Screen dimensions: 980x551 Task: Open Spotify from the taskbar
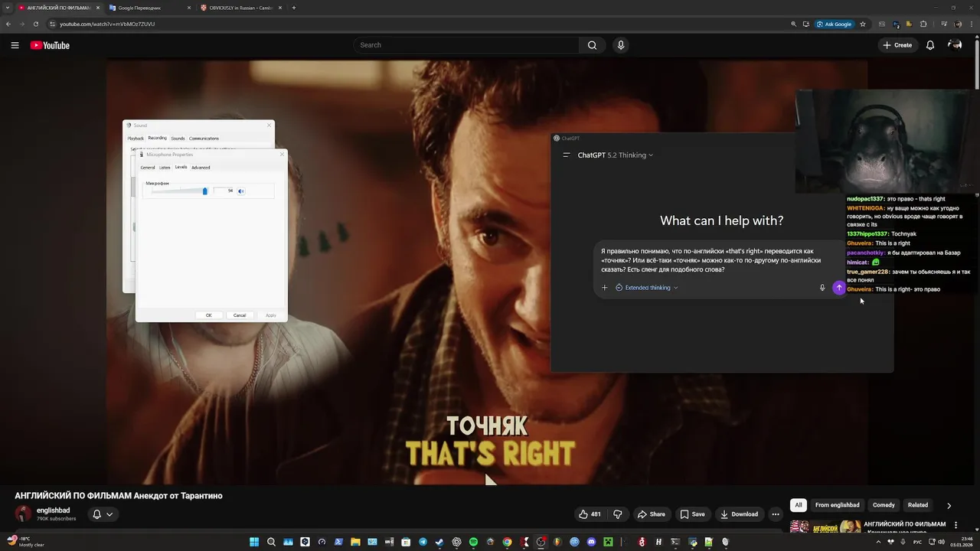pos(473,542)
